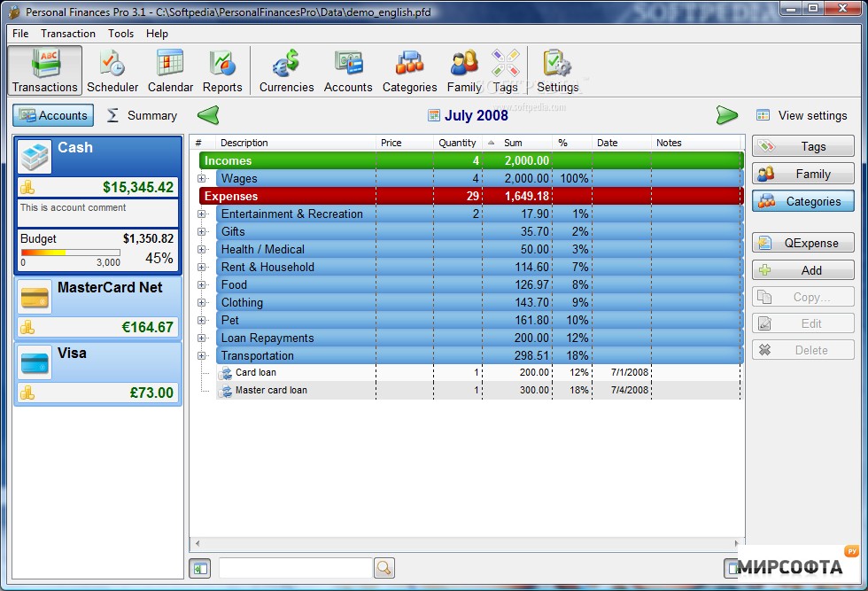This screenshot has width=868, height=591.
Task: Expand the Food category
Action: click(202, 284)
